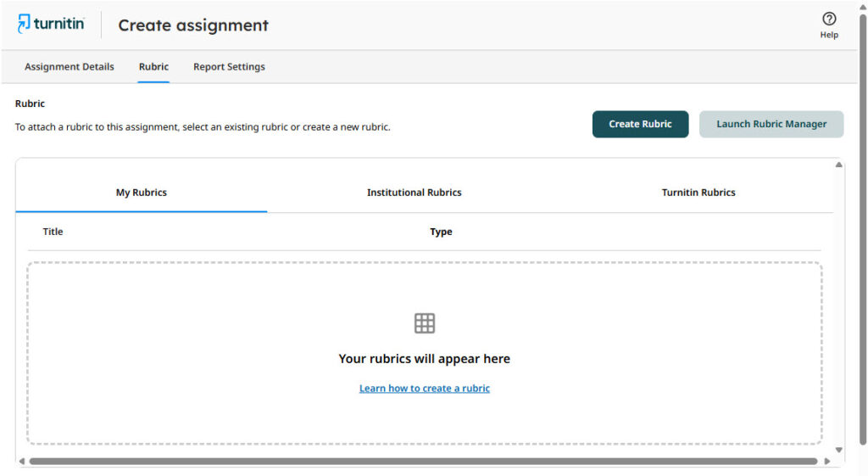Open the Report Settings tab
The width and height of the screenshot is (868, 476).
tap(229, 67)
